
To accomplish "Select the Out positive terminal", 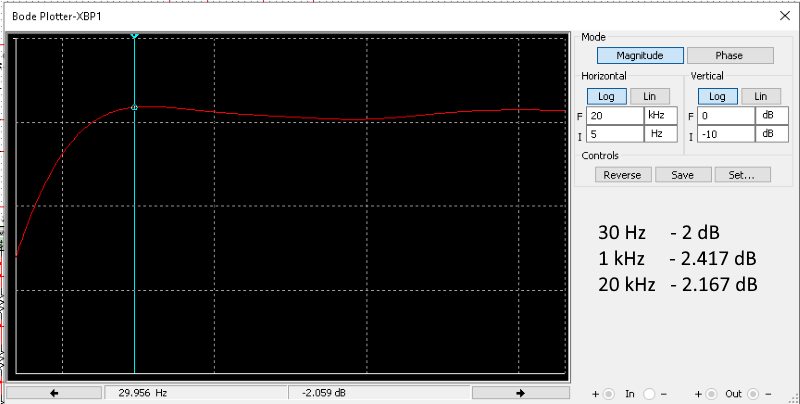I will [711, 393].
